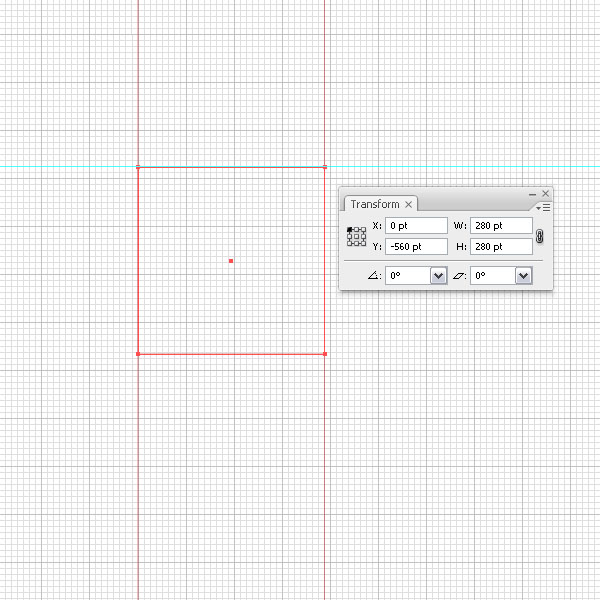Select bottom-left reference point in locator
Viewport: 600px width, 600px height.
pos(349,243)
